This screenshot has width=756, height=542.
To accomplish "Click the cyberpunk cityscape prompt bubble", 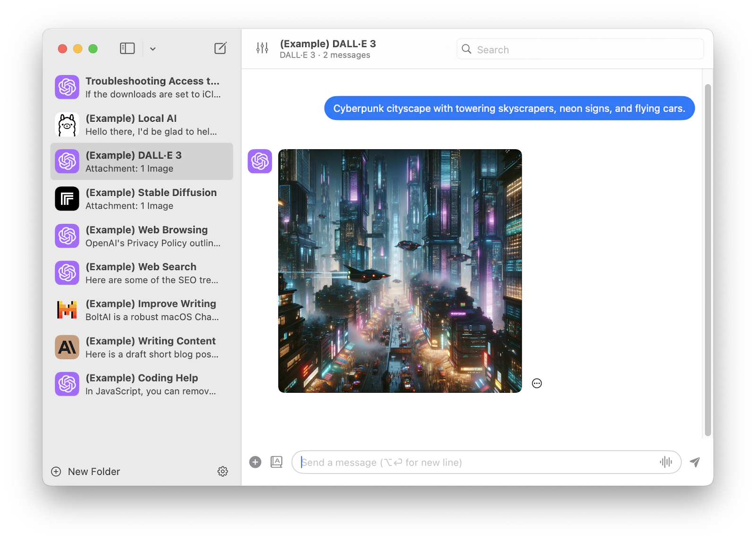I will (x=509, y=108).
